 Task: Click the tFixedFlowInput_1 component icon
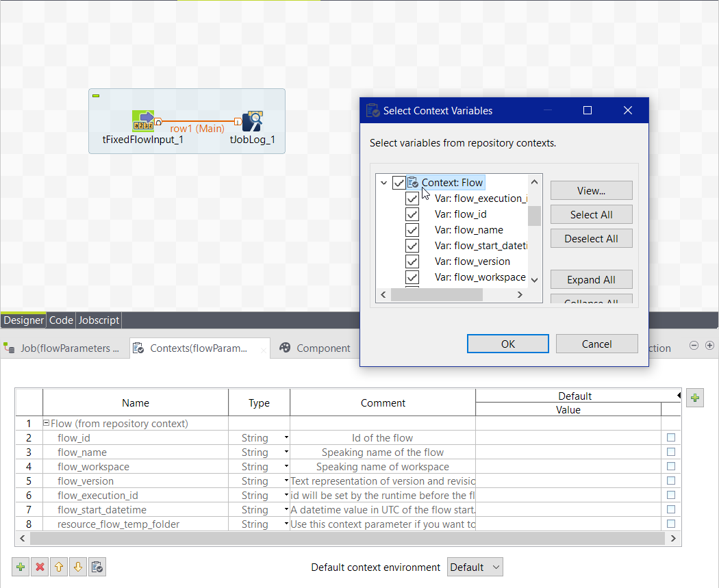coord(143,121)
